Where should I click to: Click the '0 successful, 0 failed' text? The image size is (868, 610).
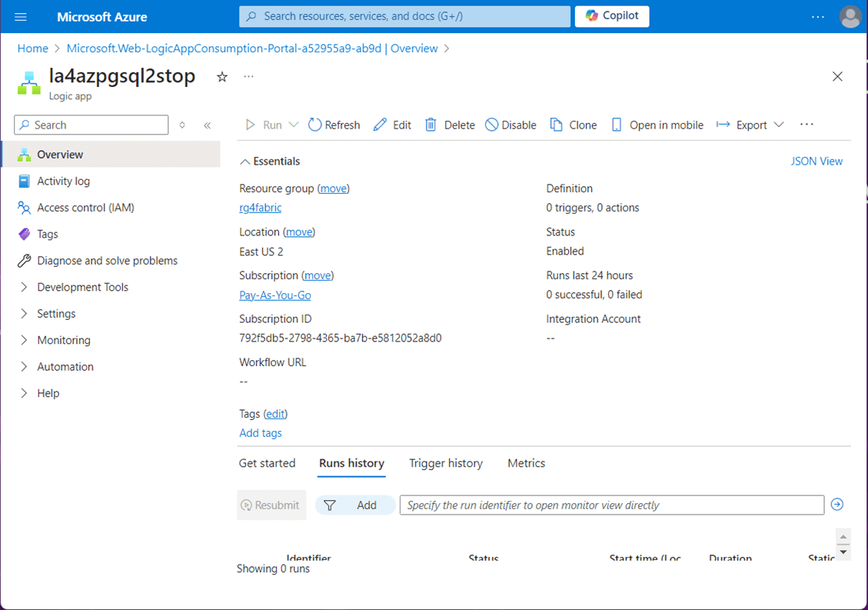click(594, 295)
